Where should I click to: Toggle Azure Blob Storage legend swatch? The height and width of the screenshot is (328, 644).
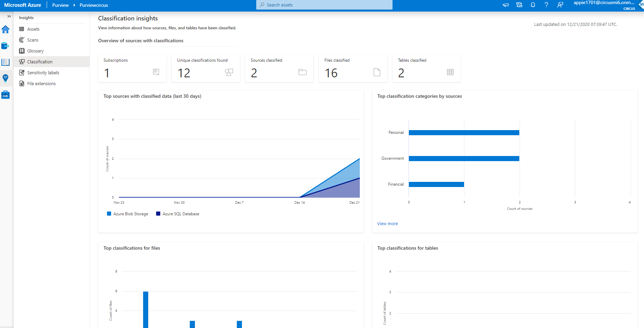click(x=109, y=214)
